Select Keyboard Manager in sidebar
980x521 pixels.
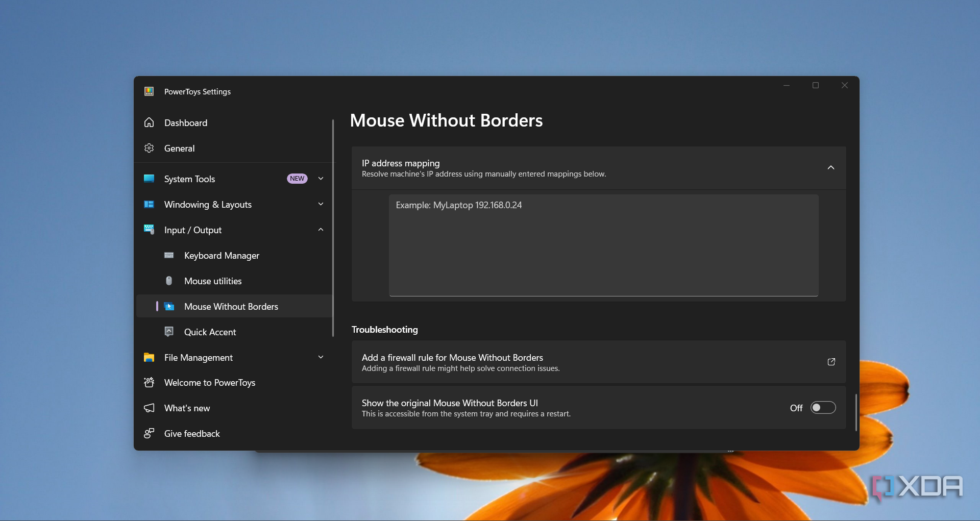coord(235,255)
